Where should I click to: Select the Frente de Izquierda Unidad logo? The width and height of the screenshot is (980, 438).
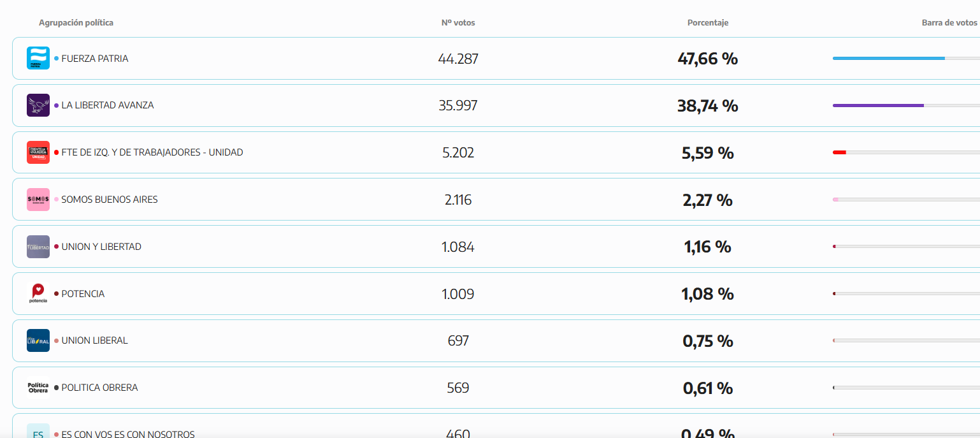point(38,152)
